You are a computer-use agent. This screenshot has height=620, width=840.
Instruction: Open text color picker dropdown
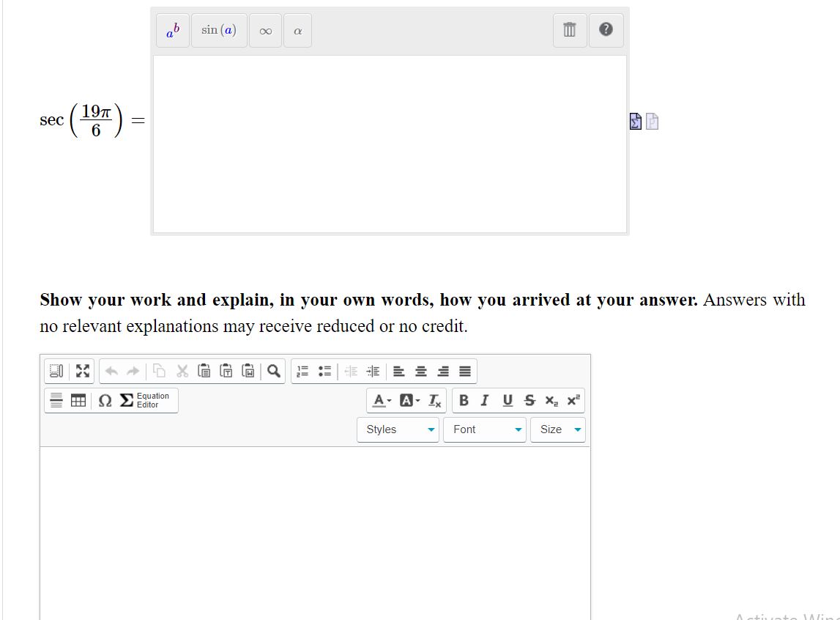[x=382, y=400]
